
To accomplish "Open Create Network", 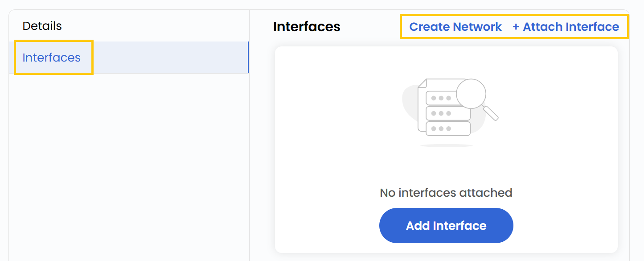I will [x=455, y=26].
